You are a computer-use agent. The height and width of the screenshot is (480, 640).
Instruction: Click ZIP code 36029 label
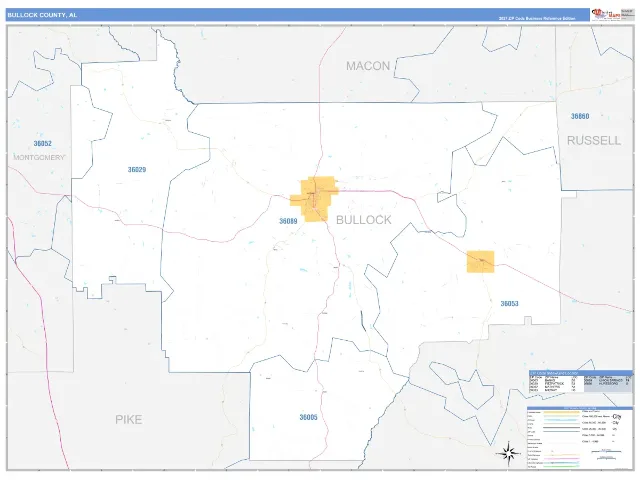[137, 169]
